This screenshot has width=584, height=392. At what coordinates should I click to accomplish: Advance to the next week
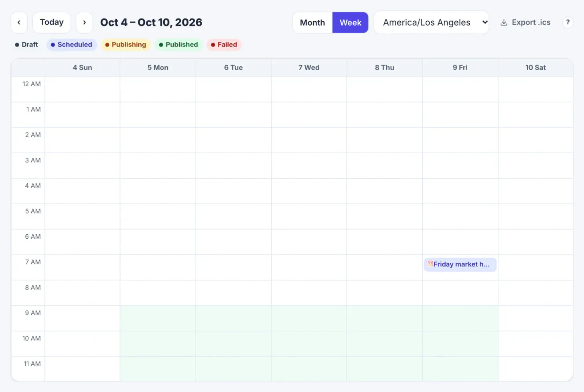click(84, 22)
